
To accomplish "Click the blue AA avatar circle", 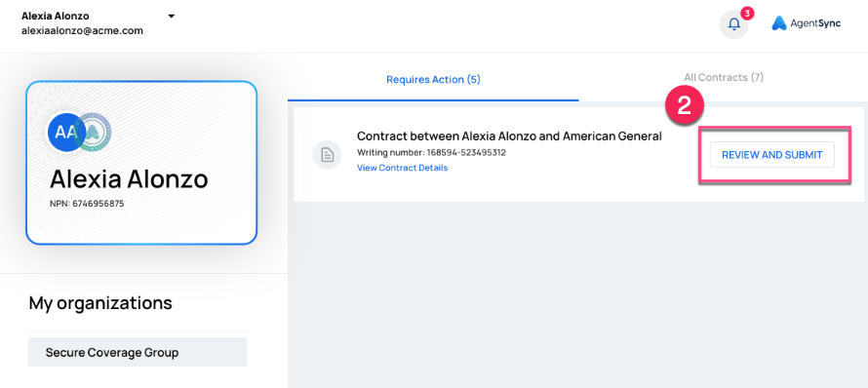I will coord(64,133).
